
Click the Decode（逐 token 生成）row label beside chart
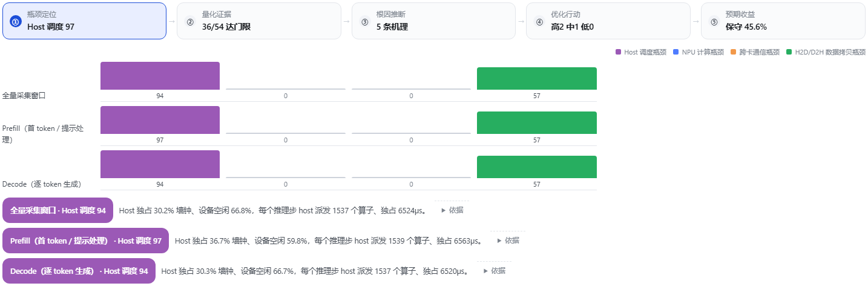click(42, 184)
